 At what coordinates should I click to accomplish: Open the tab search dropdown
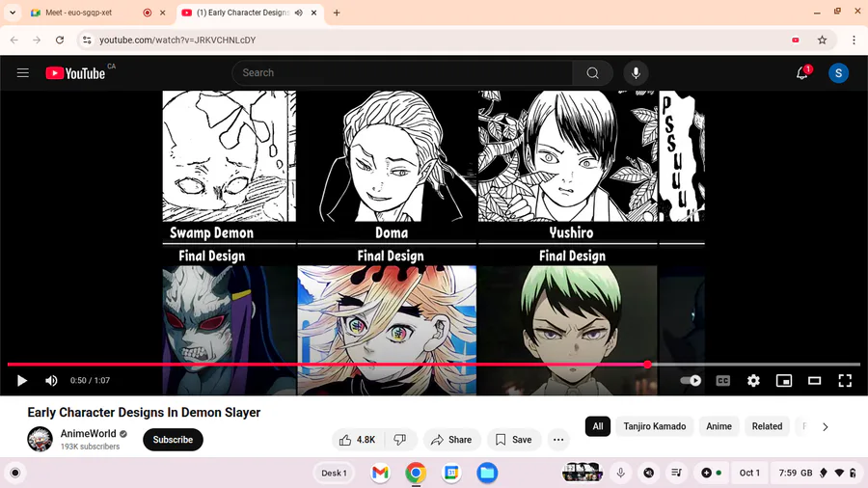13,13
